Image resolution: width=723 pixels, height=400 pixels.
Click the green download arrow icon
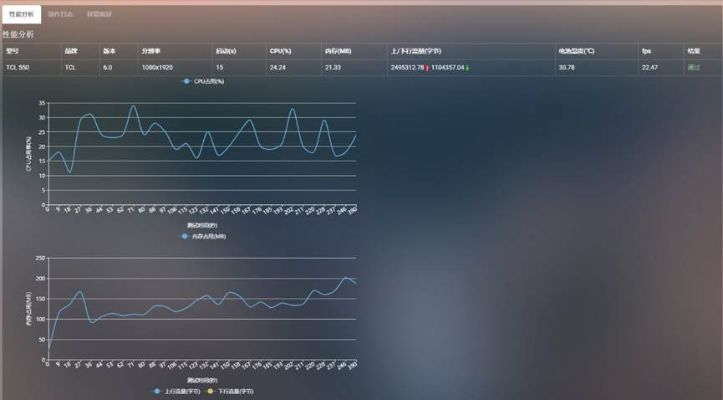coord(466,68)
